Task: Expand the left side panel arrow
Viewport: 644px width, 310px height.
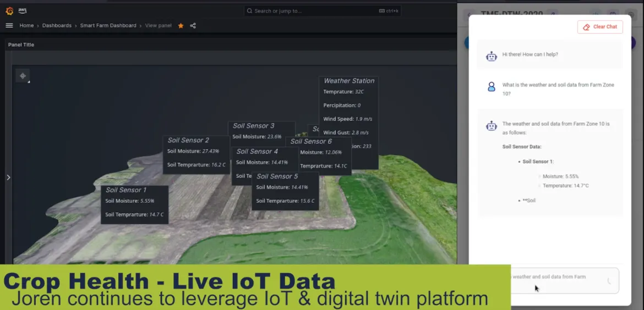Action: tap(8, 177)
